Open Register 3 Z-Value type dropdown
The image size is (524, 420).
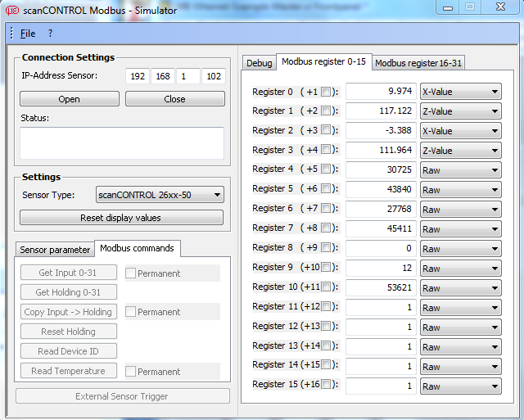coord(461,151)
